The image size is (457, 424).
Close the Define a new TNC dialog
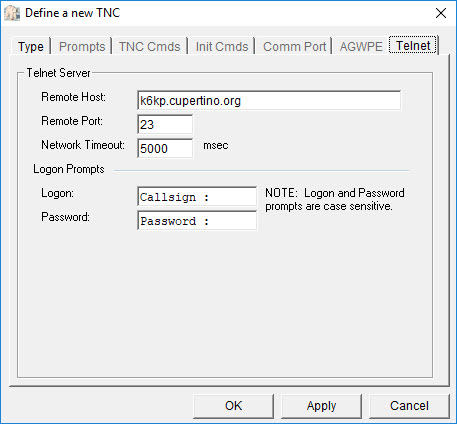(x=441, y=13)
